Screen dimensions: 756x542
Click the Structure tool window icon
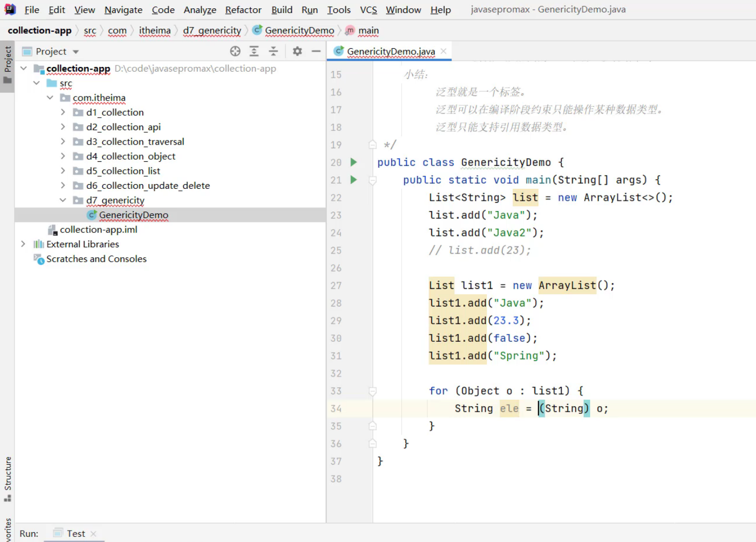click(x=7, y=498)
